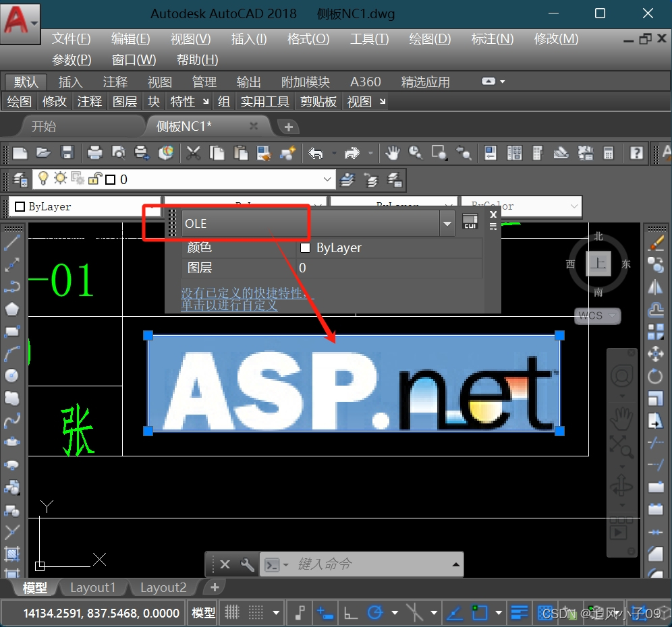Image resolution: width=672 pixels, height=627 pixels.
Task: Toggle polar tracking in status bar
Action: (x=375, y=613)
